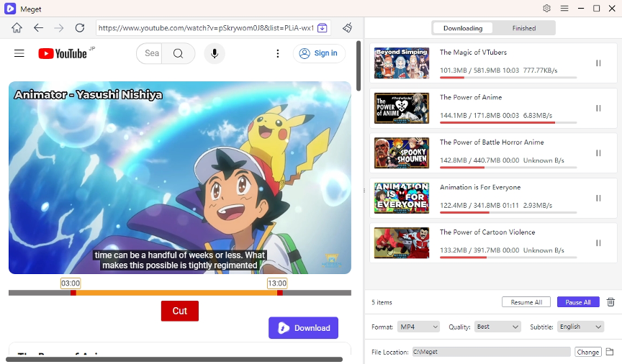Click the Animation is For Everyone thumbnail
Screen dimensions: 622x364
tap(402, 199)
